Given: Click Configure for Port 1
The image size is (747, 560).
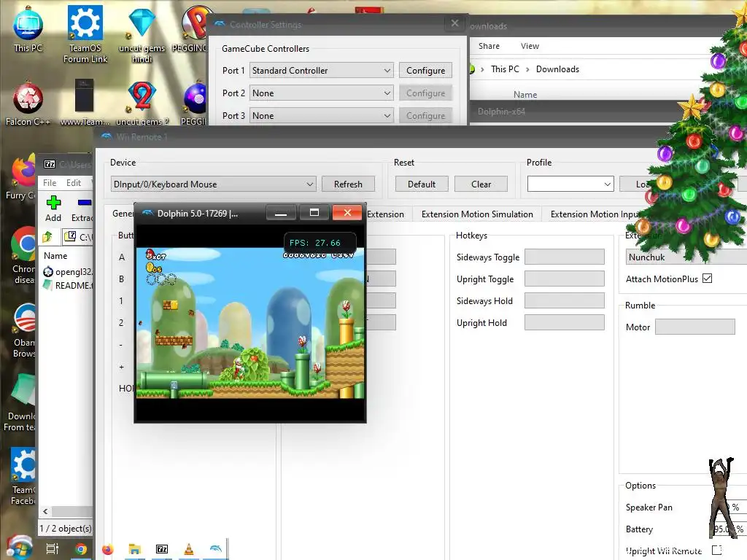Looking at the screenshot, I should 425,71.
